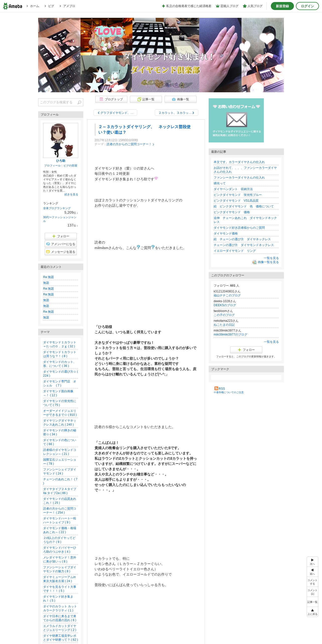Open the ブログトップ tab

click(x=111, y=99)
